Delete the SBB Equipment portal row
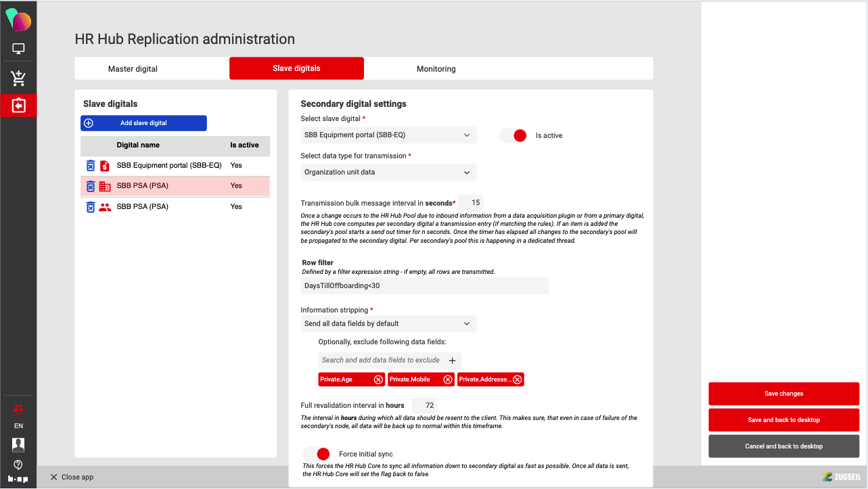The height and width of the screenshot is (489, 868). pos(91,166)
